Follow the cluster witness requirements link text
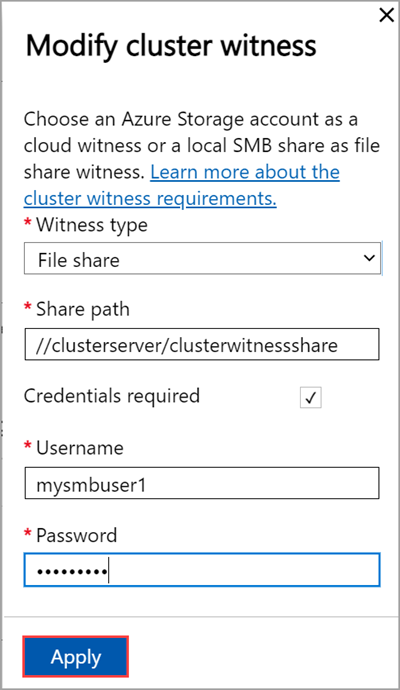This screenshot has height=690, width=400. [x=150, y=198]
